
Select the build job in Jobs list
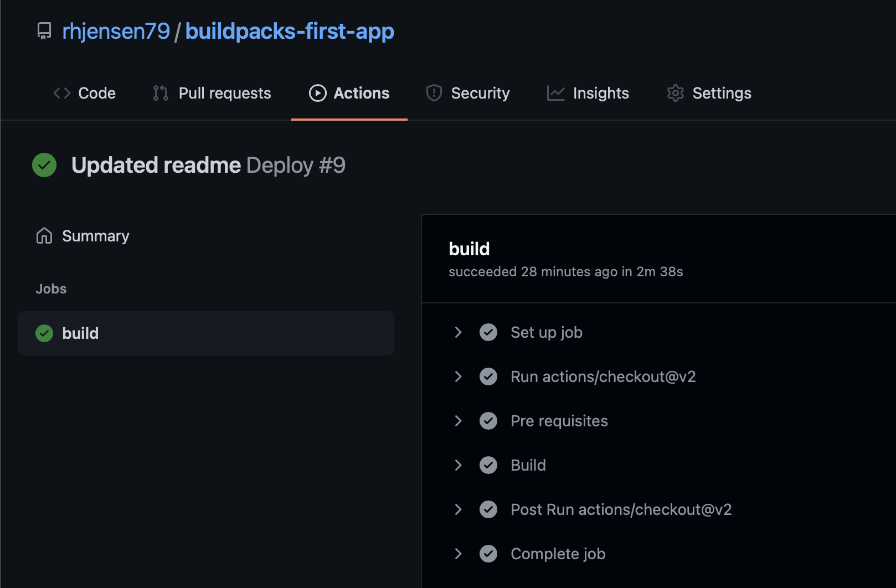coord(206,333)
